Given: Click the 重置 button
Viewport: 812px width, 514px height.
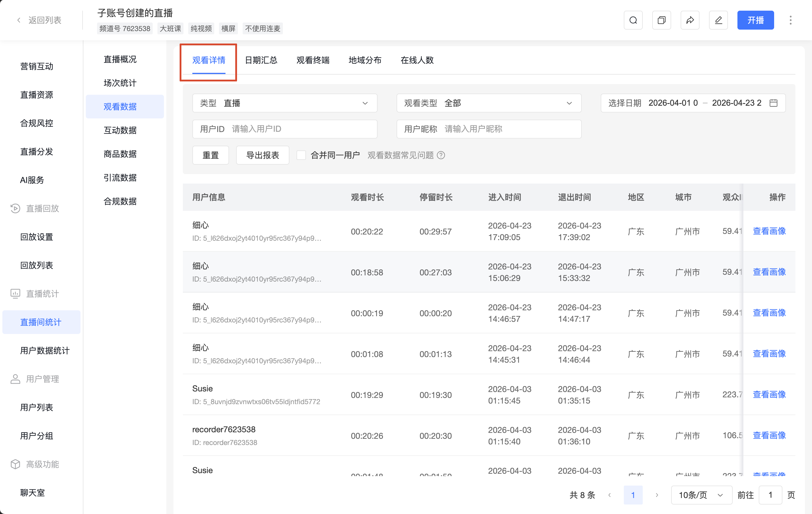Looking at the screenshot, I should (210, 155).
